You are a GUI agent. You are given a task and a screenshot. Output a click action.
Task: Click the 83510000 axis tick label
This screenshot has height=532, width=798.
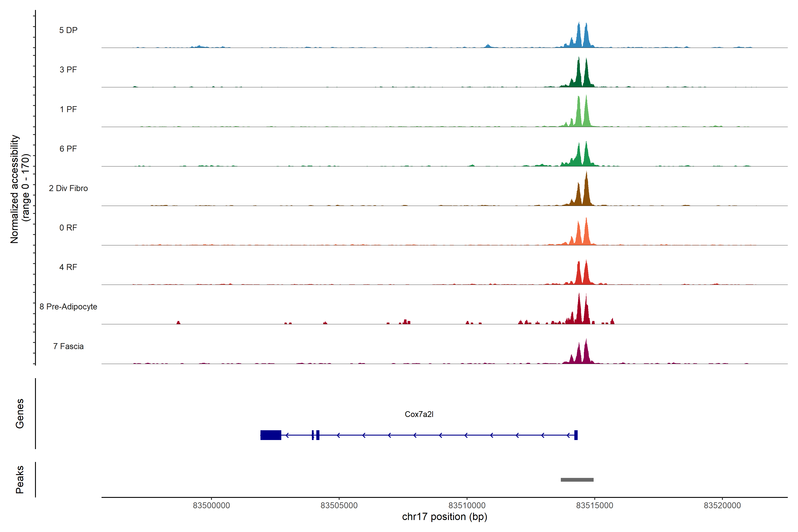point(467,506)
